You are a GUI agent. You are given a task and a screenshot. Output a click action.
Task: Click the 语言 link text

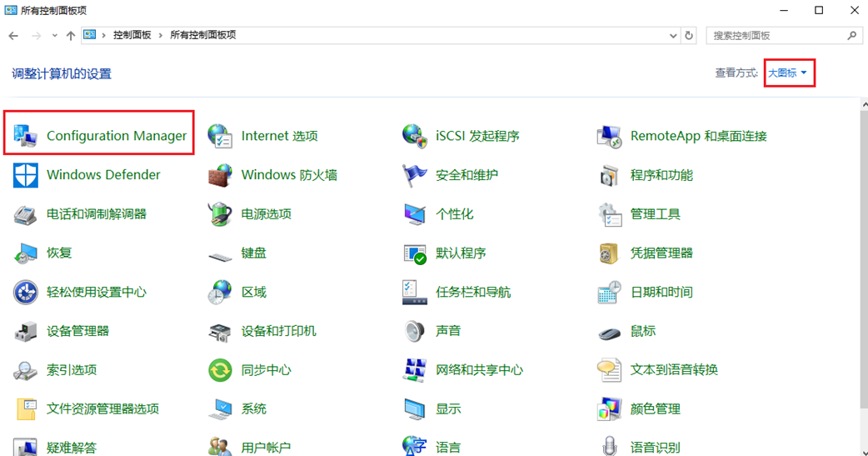coord(448,447)
